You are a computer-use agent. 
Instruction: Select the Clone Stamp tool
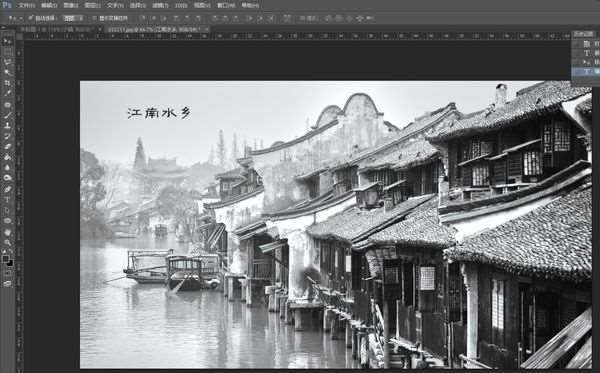point(7,125)
